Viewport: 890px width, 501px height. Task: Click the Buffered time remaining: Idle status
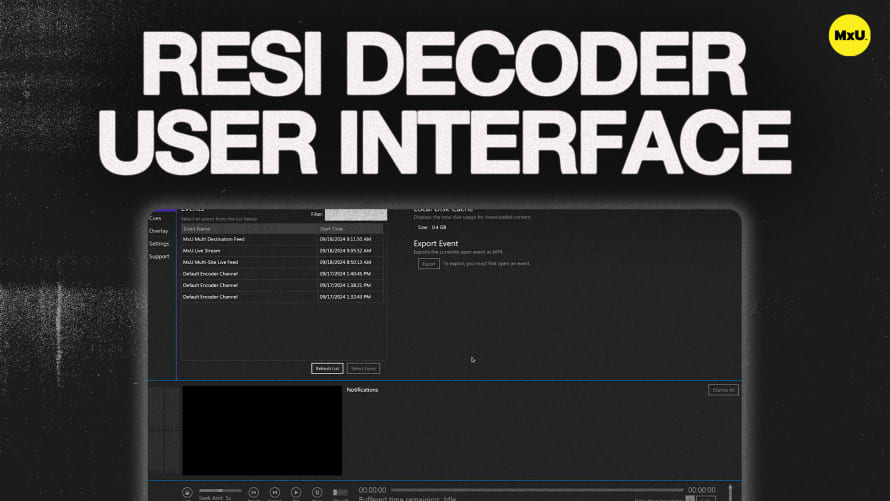pyautogui.click(x=407, y=498)
